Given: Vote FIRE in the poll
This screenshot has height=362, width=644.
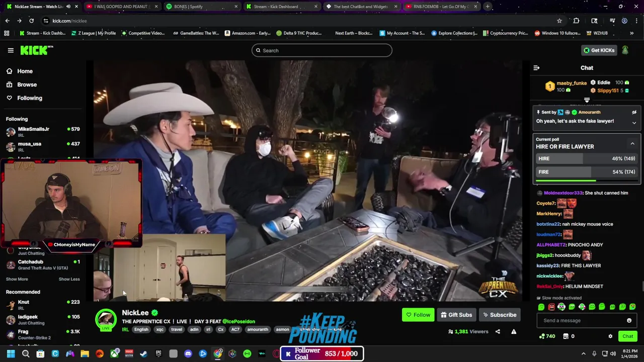Looking at the screenshot, I should click(587, 172).
